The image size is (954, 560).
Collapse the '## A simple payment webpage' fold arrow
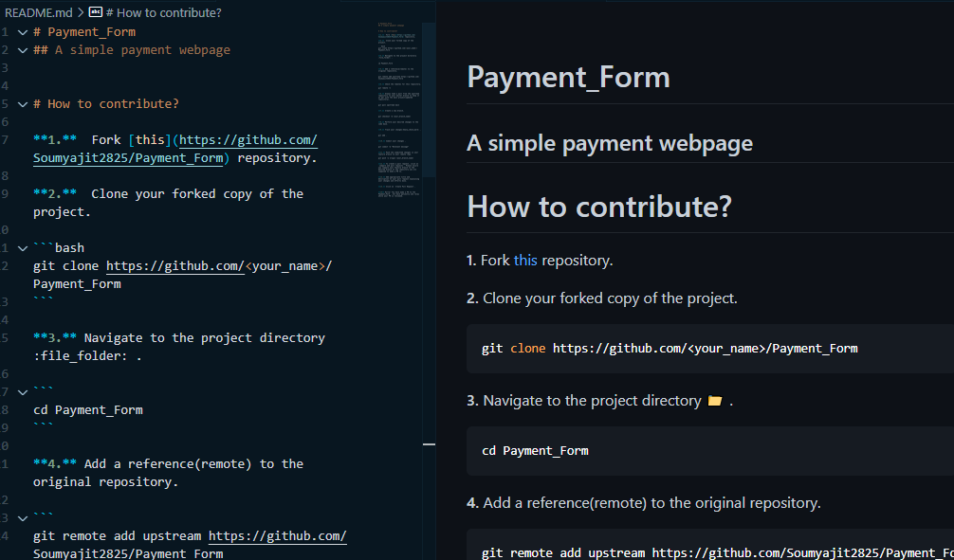pos(23,50)
